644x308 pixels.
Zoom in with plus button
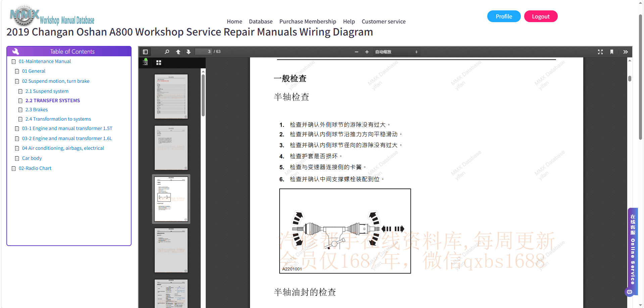click(x=367, y=52)
